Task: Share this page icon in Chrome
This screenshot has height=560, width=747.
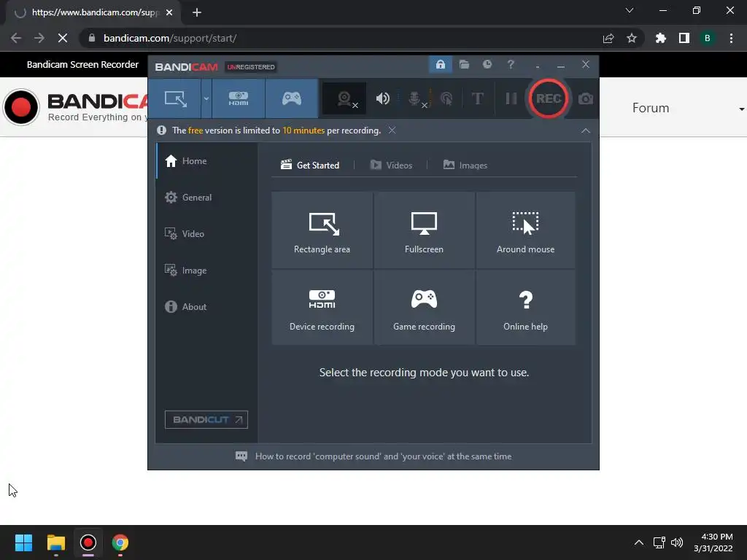Action: [x=608, y=38]
